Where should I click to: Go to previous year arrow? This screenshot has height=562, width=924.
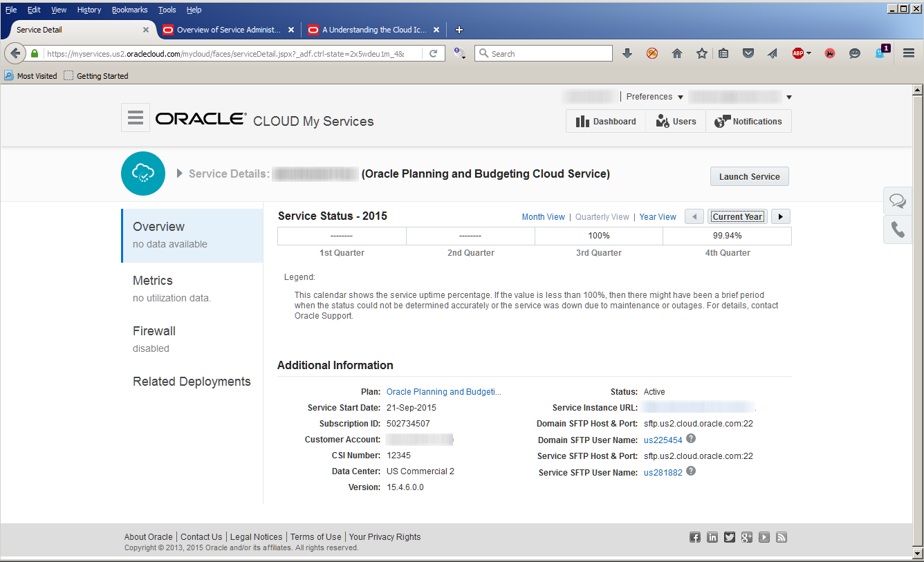pyautogui.click(x=694, y=216)
